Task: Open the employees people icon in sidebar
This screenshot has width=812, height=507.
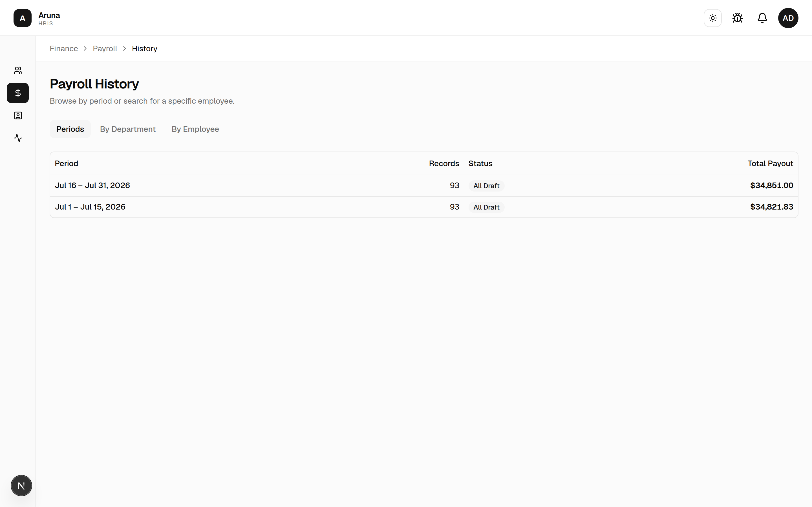Action: (x=18, y=70)
